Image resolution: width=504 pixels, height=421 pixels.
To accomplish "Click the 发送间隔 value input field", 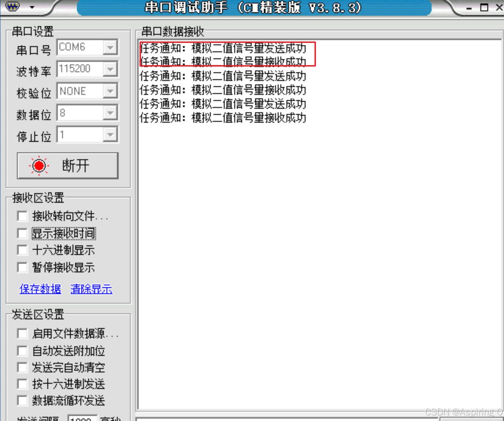I will pos(82,418).
